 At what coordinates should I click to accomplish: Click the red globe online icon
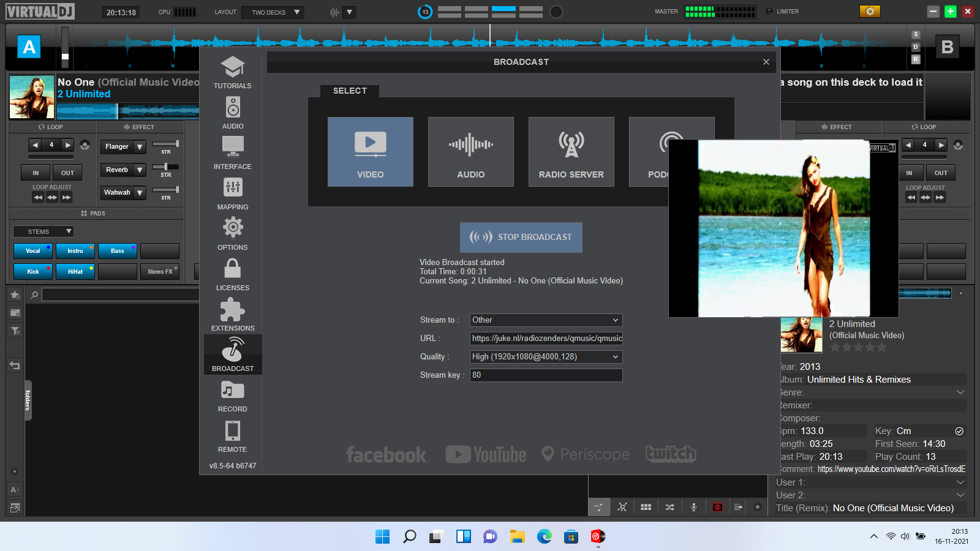pyautogui.click(x=718, y=508)
